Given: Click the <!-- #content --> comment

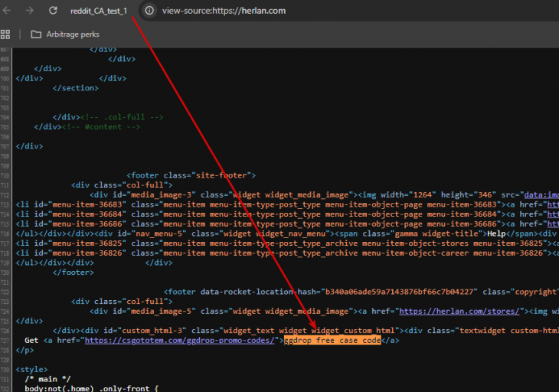Looking at the screenshot, I should coord(101,127).
